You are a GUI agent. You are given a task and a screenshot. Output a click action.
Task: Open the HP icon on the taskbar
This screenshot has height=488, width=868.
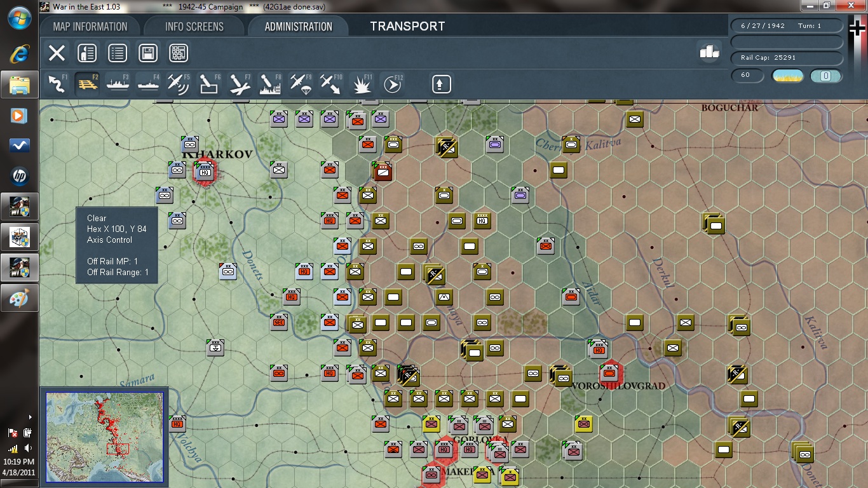[x=19, y=176]
